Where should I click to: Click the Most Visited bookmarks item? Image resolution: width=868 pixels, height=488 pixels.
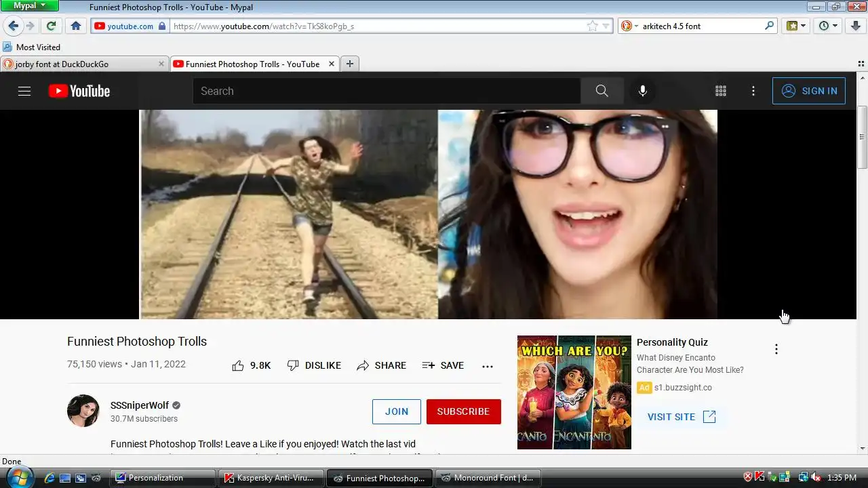coord(32,47)
